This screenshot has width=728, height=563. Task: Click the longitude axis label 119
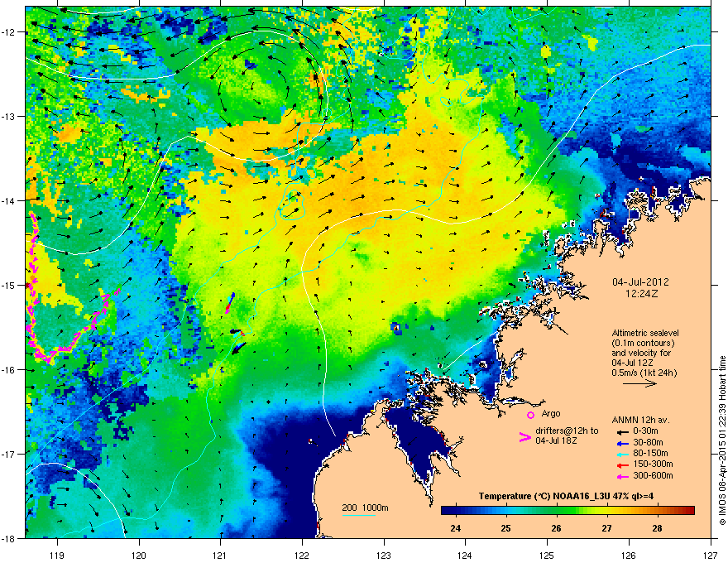(57, 555)
